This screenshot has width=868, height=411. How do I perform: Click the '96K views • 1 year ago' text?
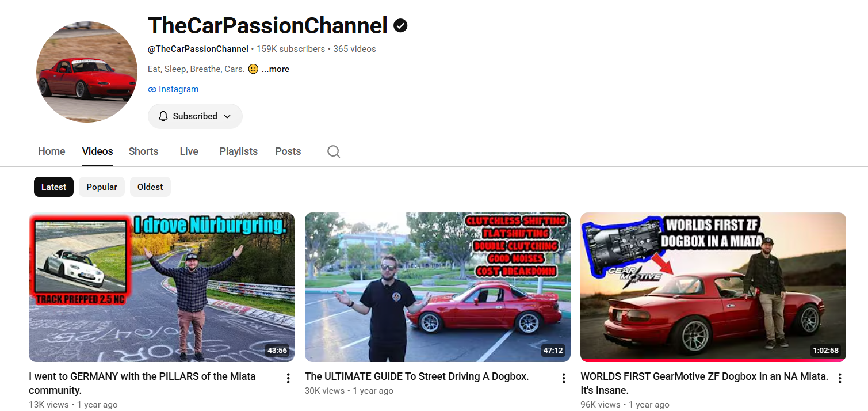click(x=625, y=405)
